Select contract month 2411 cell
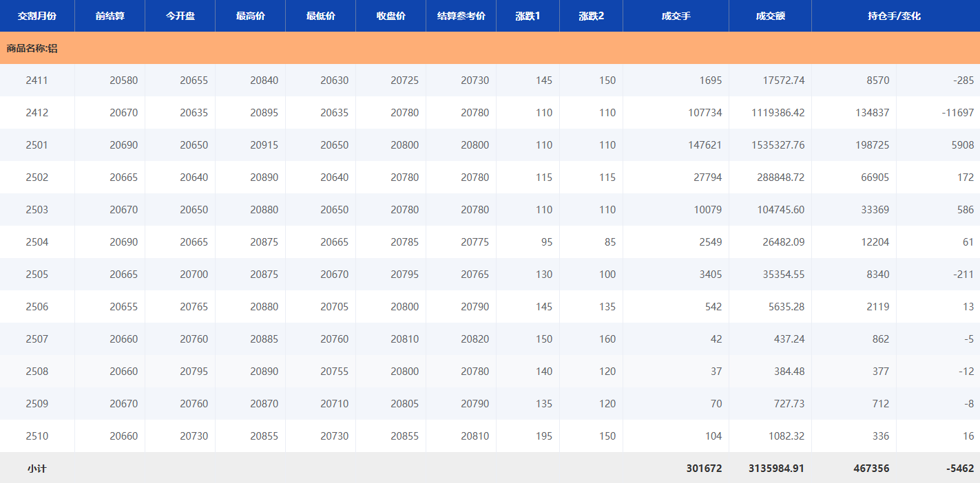 coord(37,80)
